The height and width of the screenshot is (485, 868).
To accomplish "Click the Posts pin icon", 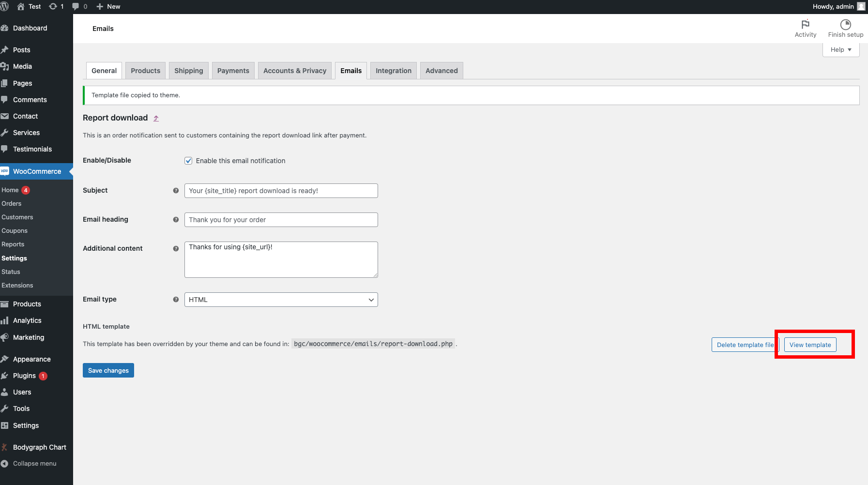I will [4, 50].
